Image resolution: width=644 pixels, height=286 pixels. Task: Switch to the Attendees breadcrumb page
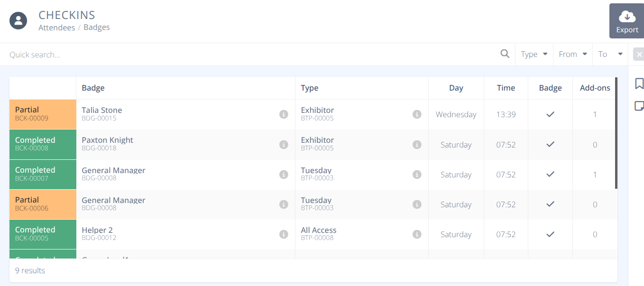(56, 27)
